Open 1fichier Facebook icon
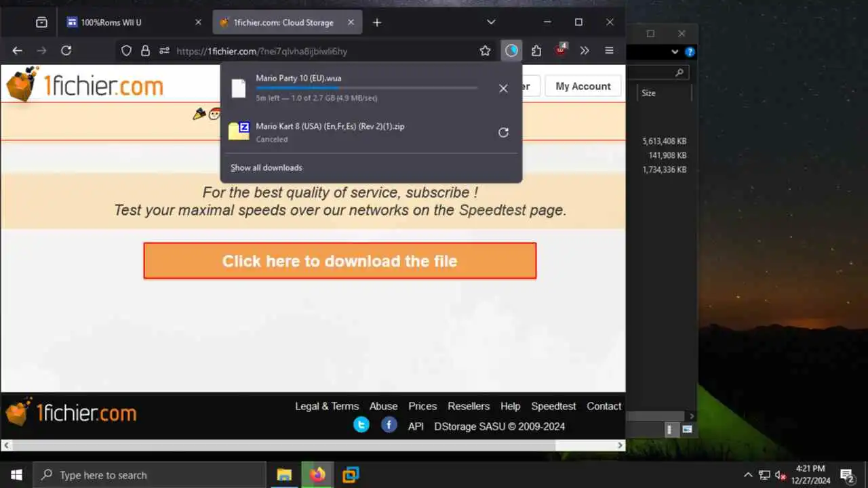868x488 pixels. point(389,425)
